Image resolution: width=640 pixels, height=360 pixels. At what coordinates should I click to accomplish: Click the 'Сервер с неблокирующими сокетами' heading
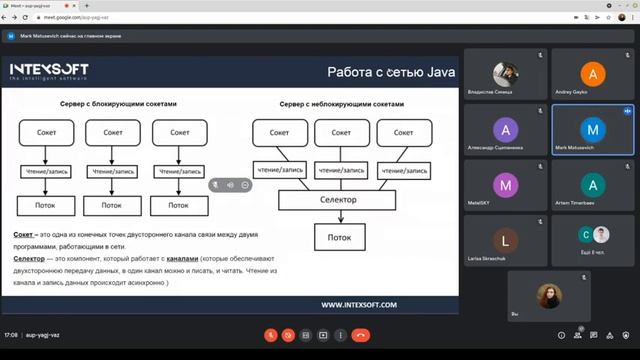pyautogui.click(x=342, y=104)
